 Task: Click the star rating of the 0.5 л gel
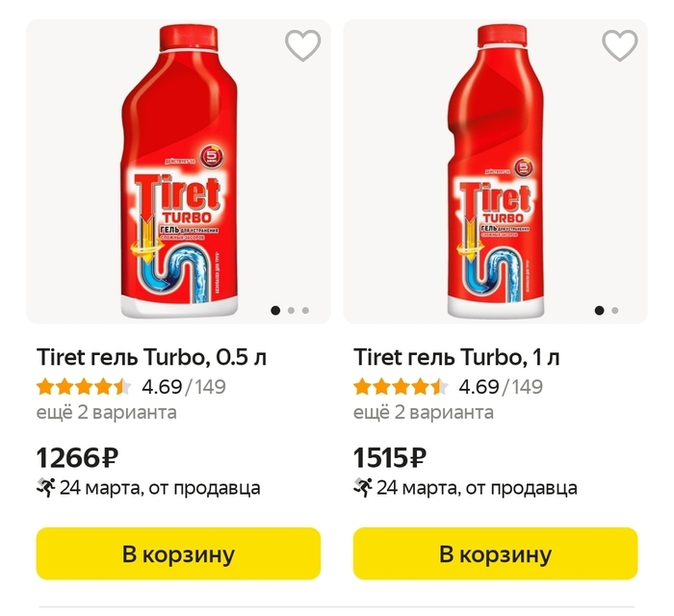click(84, 388)
